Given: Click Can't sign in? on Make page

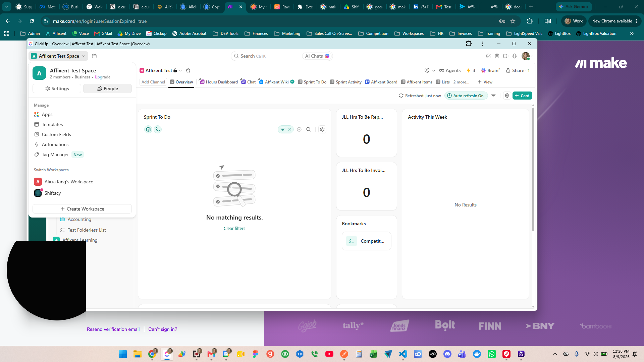Looking at the screenshot, I should tap(163, 329).
